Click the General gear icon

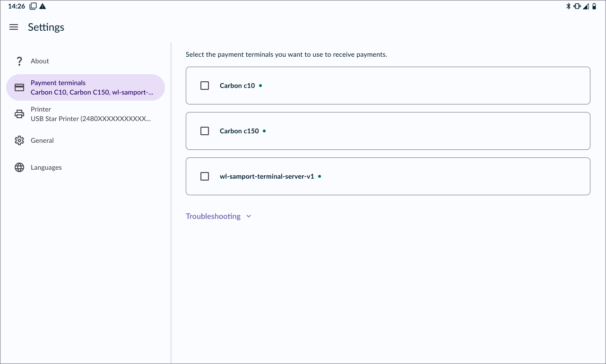point(19,140)
